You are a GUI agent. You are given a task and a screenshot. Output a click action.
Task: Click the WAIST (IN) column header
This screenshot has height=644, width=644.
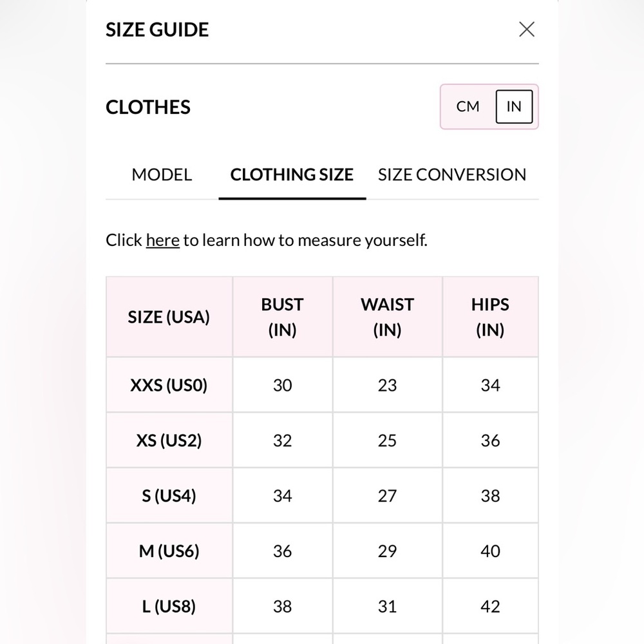[x=387, y=317]
